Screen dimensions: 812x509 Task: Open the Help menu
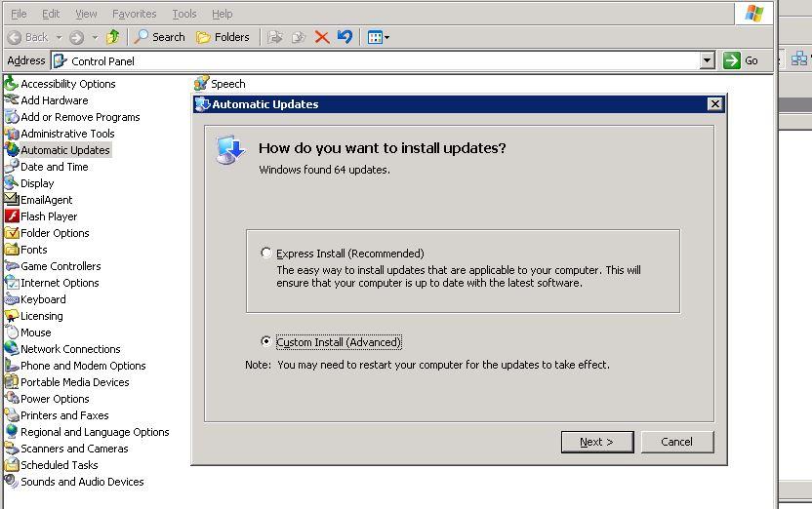click(x=223, y=14)
